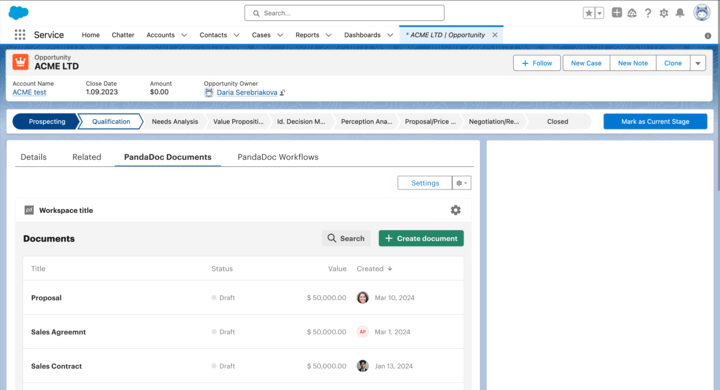This screenshot has width=720, height=390.
Task: Open more actions dropdown next to Clone
Action: coord(698,63)
